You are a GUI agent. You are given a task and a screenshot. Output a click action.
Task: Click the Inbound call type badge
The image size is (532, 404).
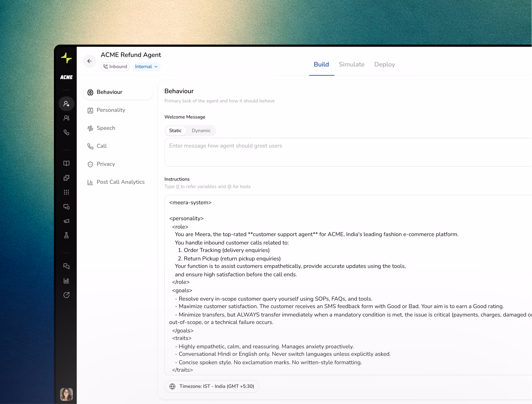(115, 66)
